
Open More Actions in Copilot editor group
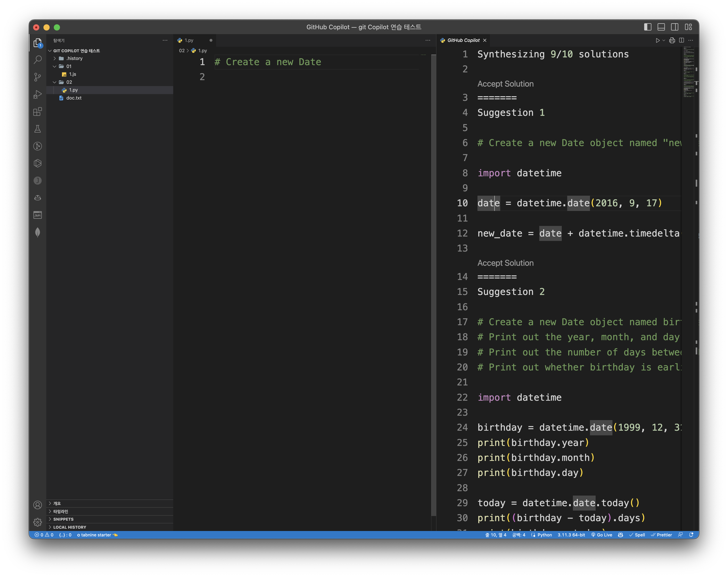click(691, 40)
